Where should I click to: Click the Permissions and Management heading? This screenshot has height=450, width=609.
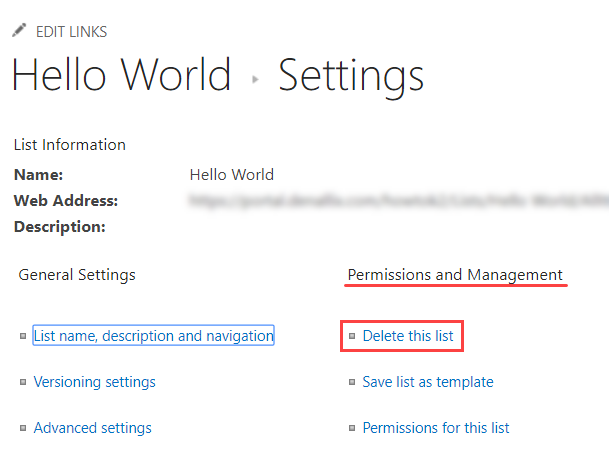(455, 275)
